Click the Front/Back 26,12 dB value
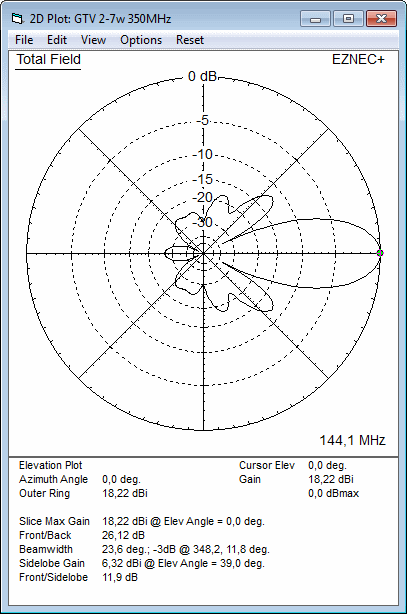 (123, 535)
